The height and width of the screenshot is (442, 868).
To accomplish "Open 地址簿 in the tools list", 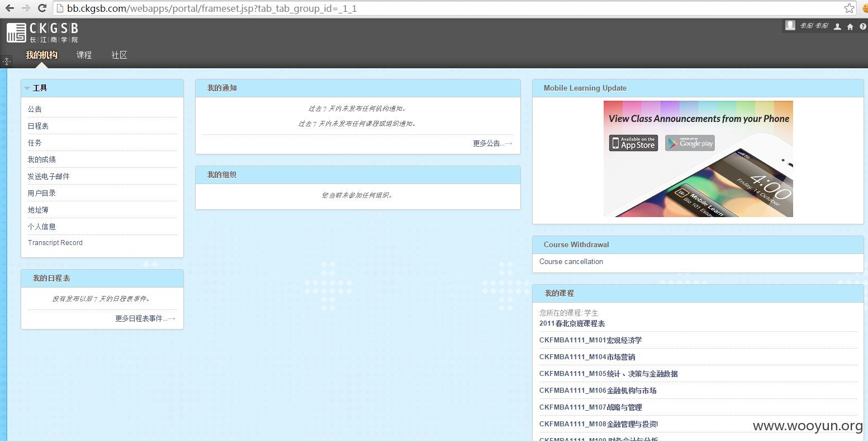I will click(x=38, y=210).
